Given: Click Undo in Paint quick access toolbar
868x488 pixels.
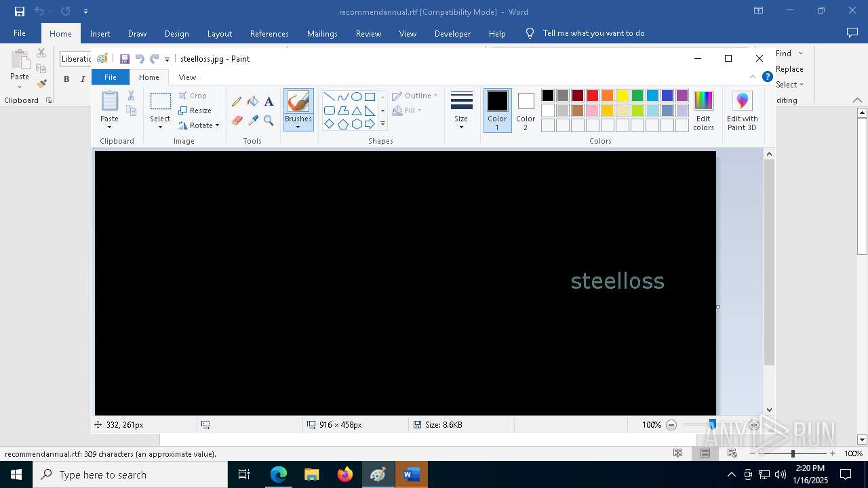Looking at the screenshot, I should click(140, 59).
